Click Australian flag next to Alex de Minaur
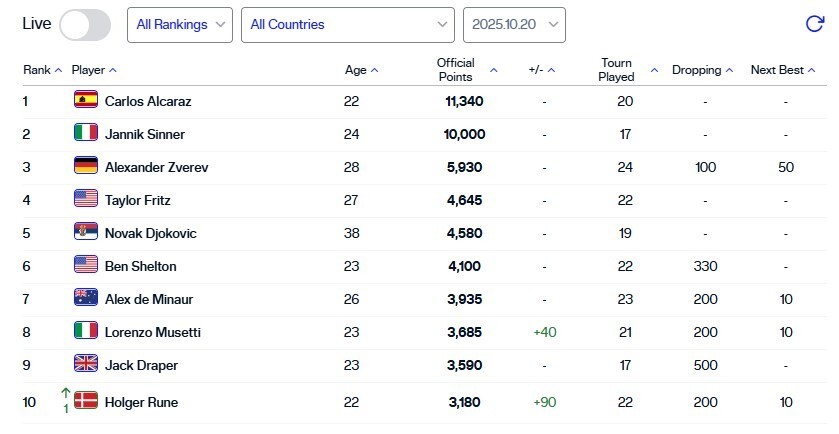The image size is (839, 434). [86, 297]
